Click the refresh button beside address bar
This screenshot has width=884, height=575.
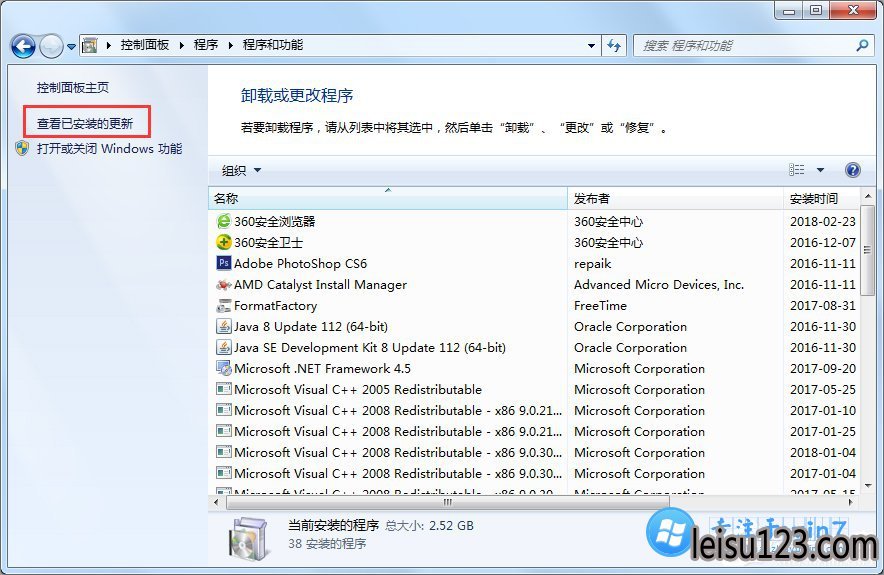(614, 46)
